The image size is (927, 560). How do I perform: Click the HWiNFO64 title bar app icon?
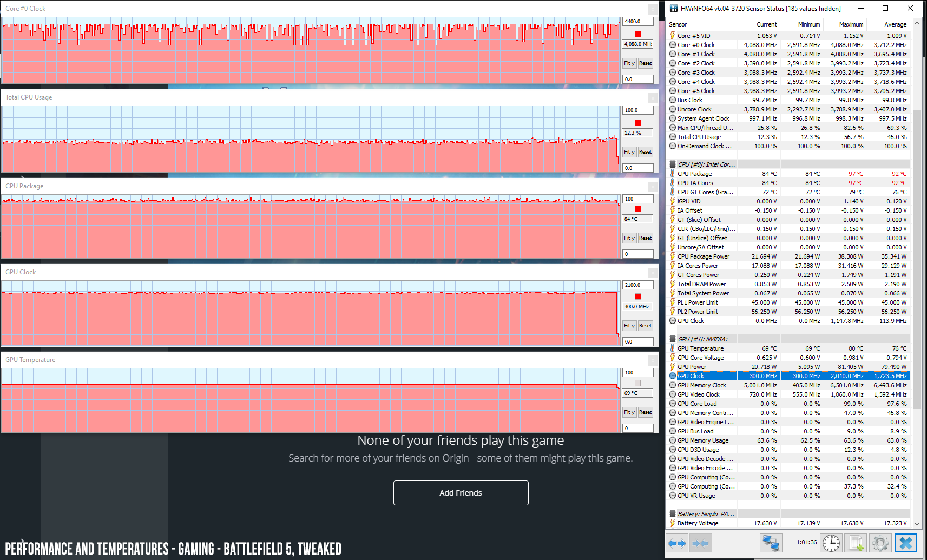(673, 8)
